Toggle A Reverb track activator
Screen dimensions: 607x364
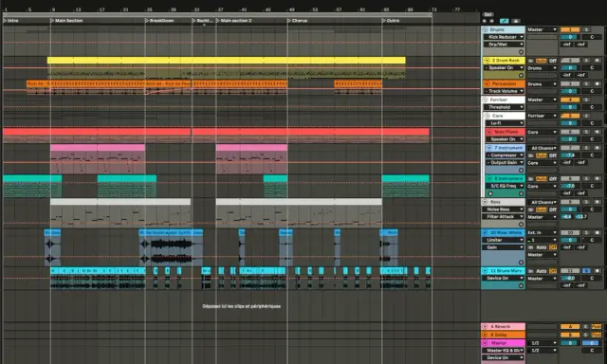[570, 326]
